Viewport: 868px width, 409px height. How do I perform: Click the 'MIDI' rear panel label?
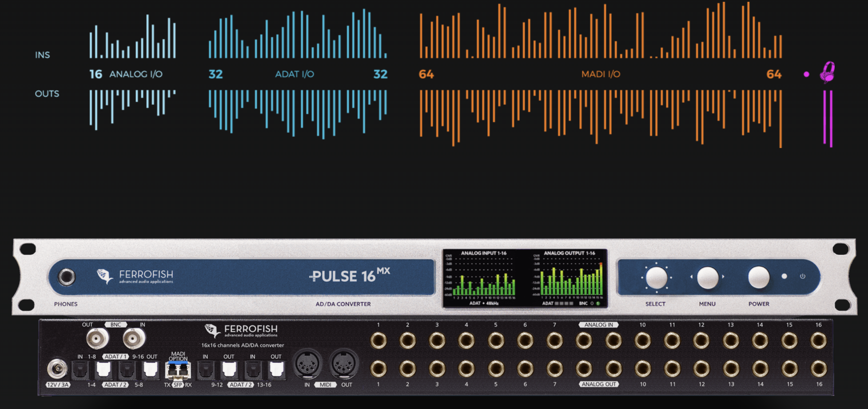click(326, 385)
